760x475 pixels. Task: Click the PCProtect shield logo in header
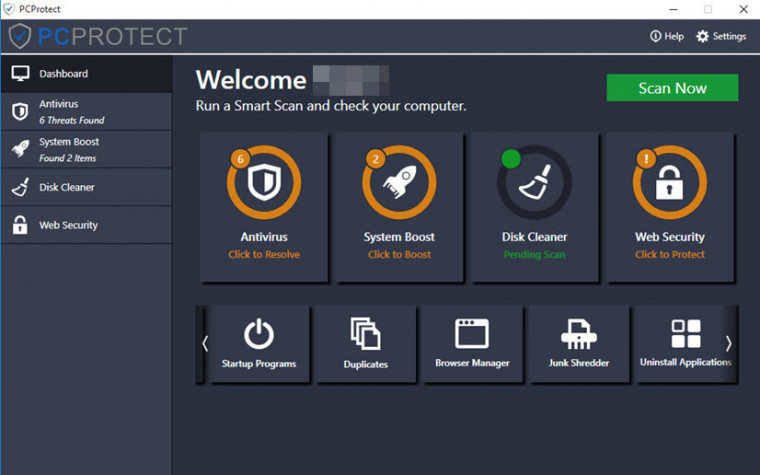[20, 36]
